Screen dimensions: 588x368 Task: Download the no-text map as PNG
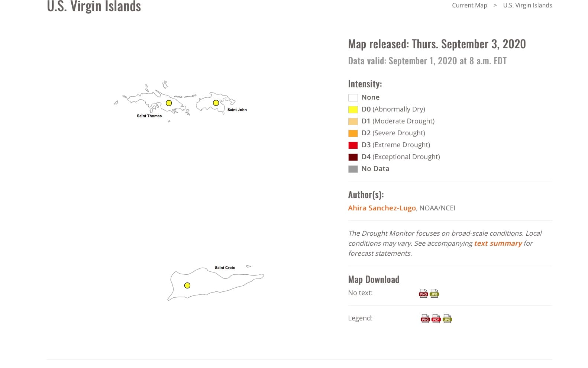(x=423, y=293)
